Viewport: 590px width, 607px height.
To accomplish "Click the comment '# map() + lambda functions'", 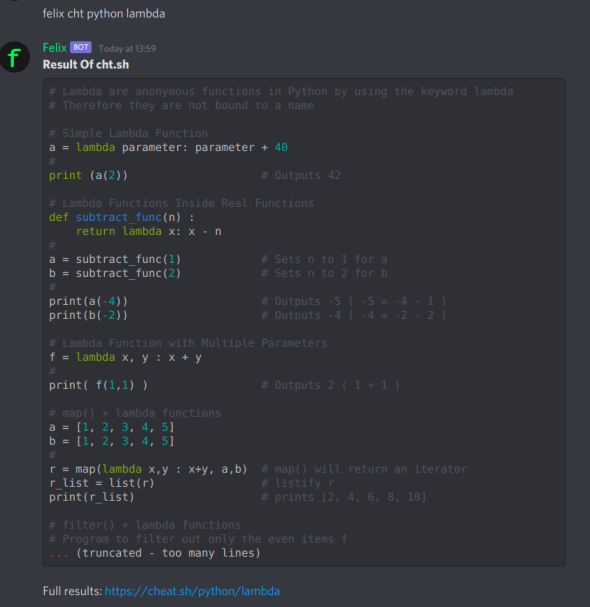I will point(135,413).
